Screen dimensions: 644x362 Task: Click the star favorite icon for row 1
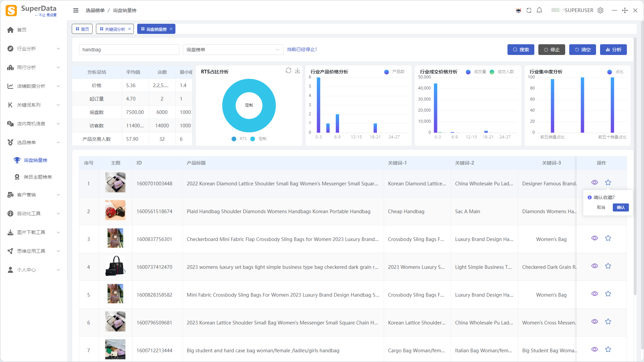click(x=608, y=182)
